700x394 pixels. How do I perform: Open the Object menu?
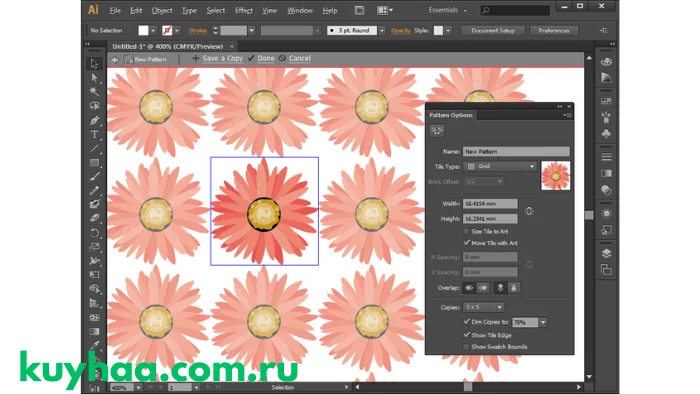pyautogui.click(x=162, y=10)
